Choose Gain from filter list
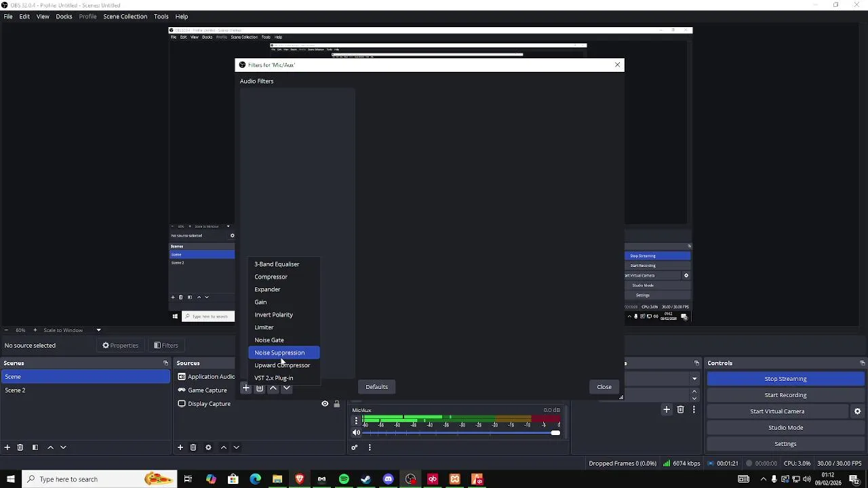Image resolution: width=868 pixels, height=488 pixels. [283, 302]
